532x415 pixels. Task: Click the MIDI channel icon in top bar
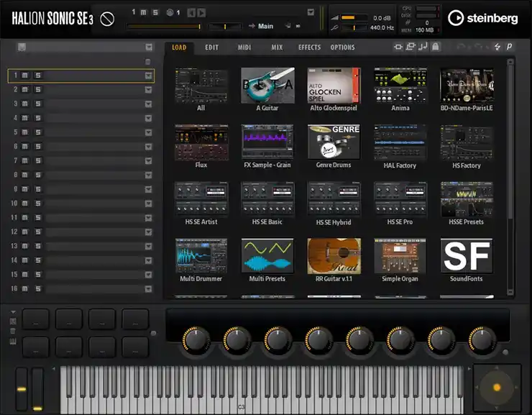click(170, 12)
